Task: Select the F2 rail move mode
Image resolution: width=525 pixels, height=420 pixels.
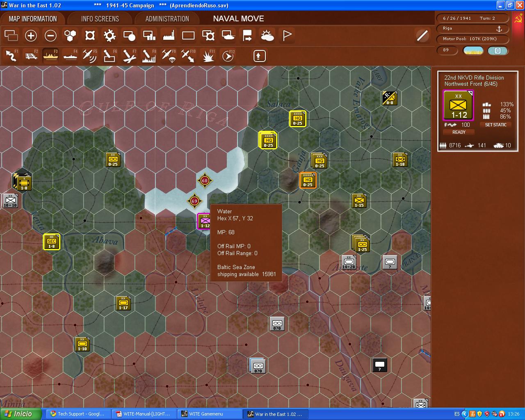Action: [31, 55]
